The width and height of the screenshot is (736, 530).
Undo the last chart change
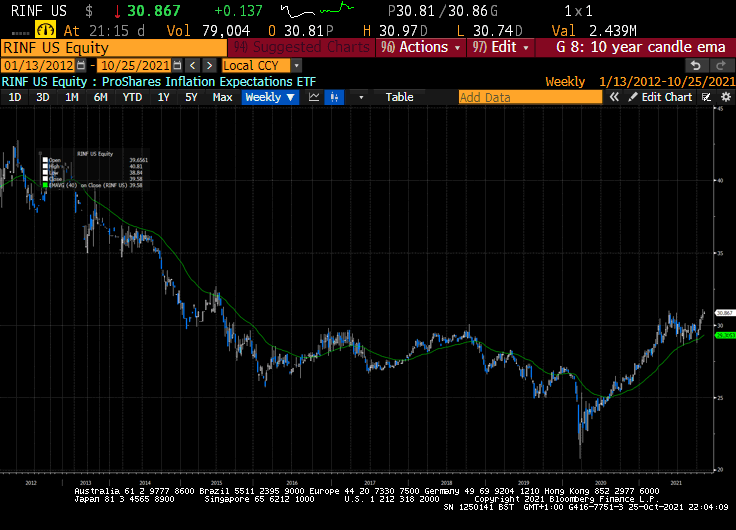point(696,65)
